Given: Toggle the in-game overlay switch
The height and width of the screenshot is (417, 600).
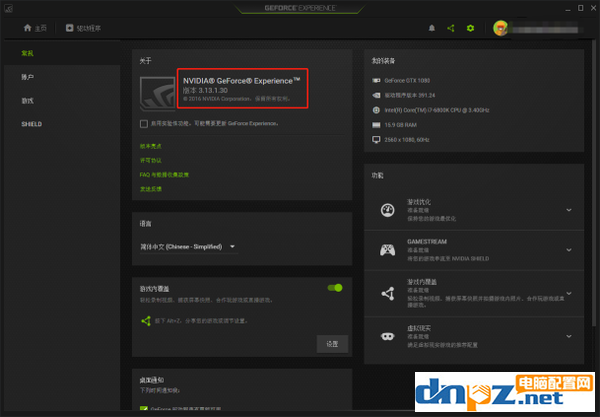Looking at the screenshot, I should [x=335, y=288].
